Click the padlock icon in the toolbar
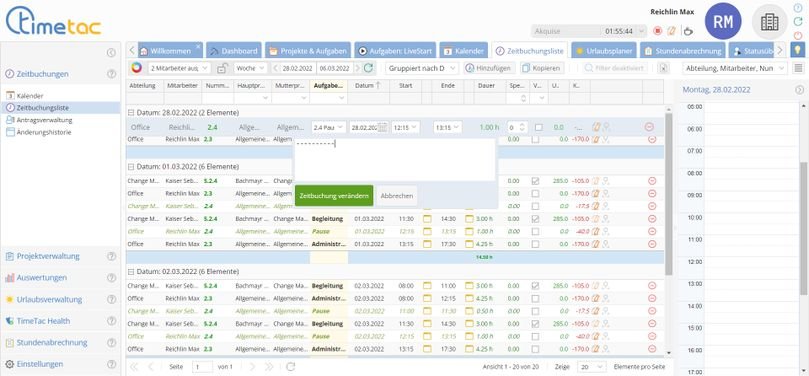Screen dimensions: 809x376 (222, 68)
